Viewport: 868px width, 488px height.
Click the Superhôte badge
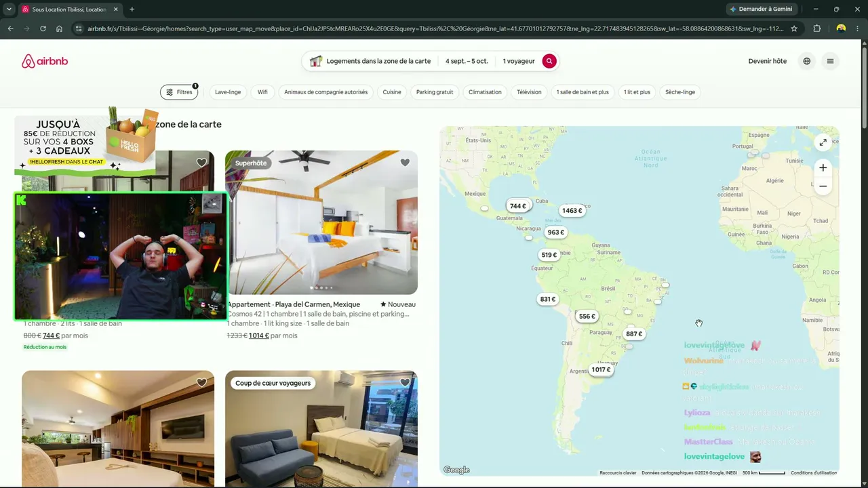251,163
